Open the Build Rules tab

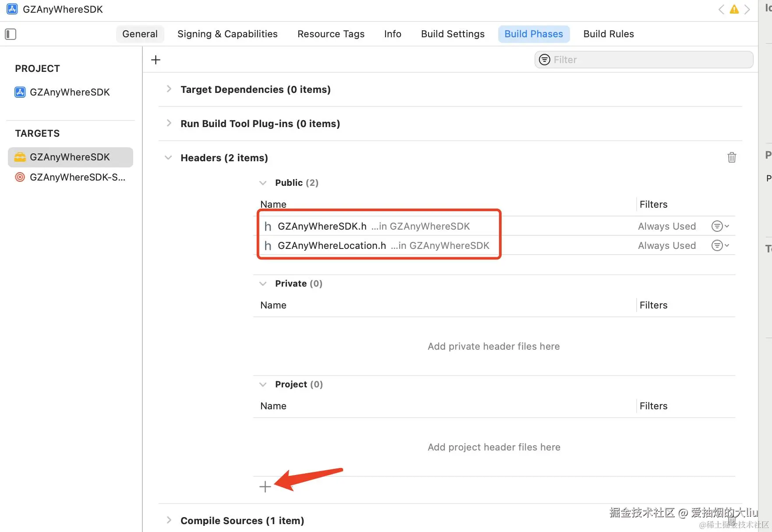pyautogui.click(x=609, y=34)
